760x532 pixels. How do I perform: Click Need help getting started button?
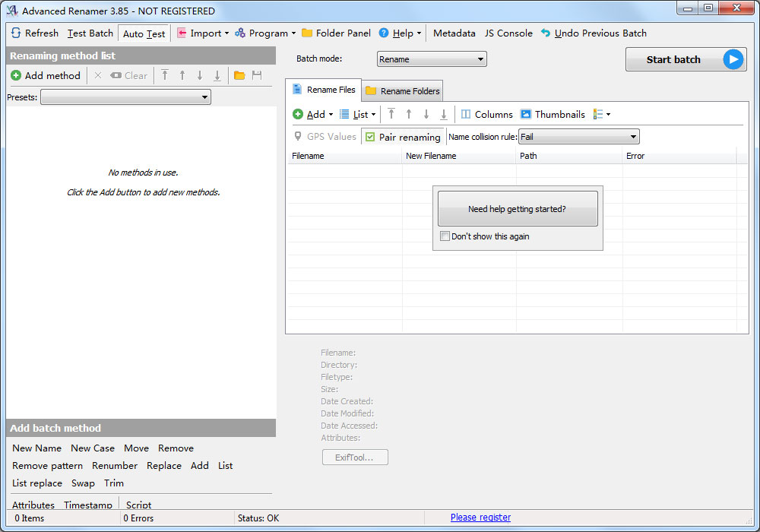coord(517,209)
